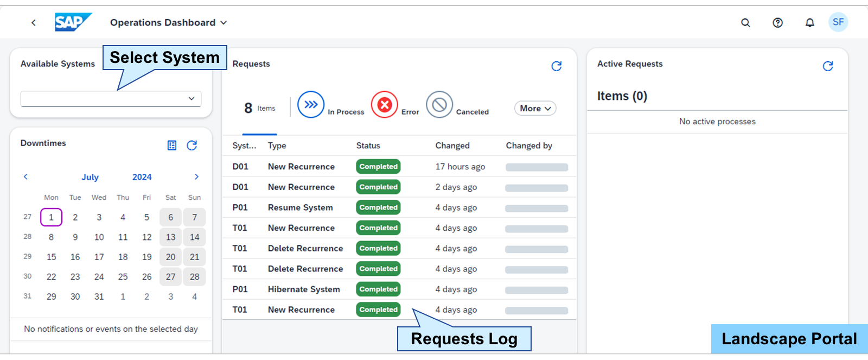This screenshot has height=360, width=868.
Task: Select Saturday July 20 in calendar
Action: (x=170, y=257)
